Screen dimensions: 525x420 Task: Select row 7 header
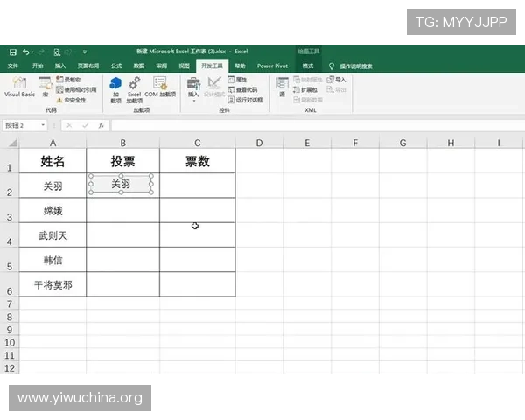[10, 304]
